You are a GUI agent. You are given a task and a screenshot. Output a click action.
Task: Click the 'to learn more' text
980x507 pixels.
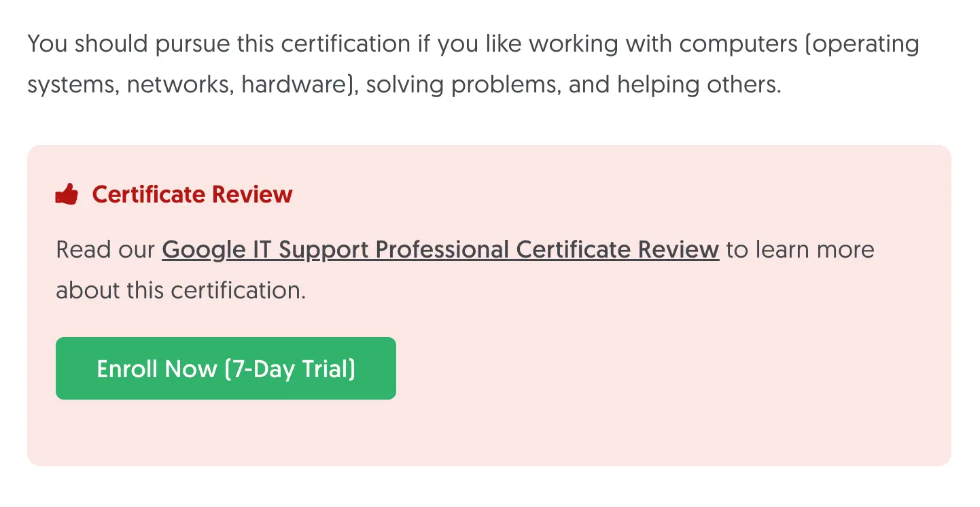pyautogui.click(x=800, y=249)
